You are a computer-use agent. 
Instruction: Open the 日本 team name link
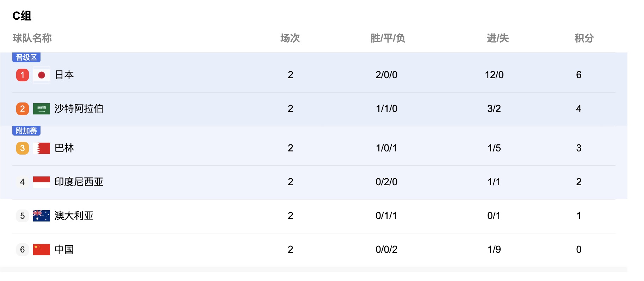tap(64, 75)
